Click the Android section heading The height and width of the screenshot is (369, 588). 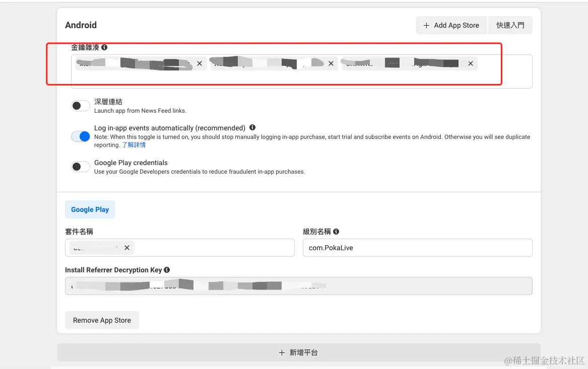point(81,25)
